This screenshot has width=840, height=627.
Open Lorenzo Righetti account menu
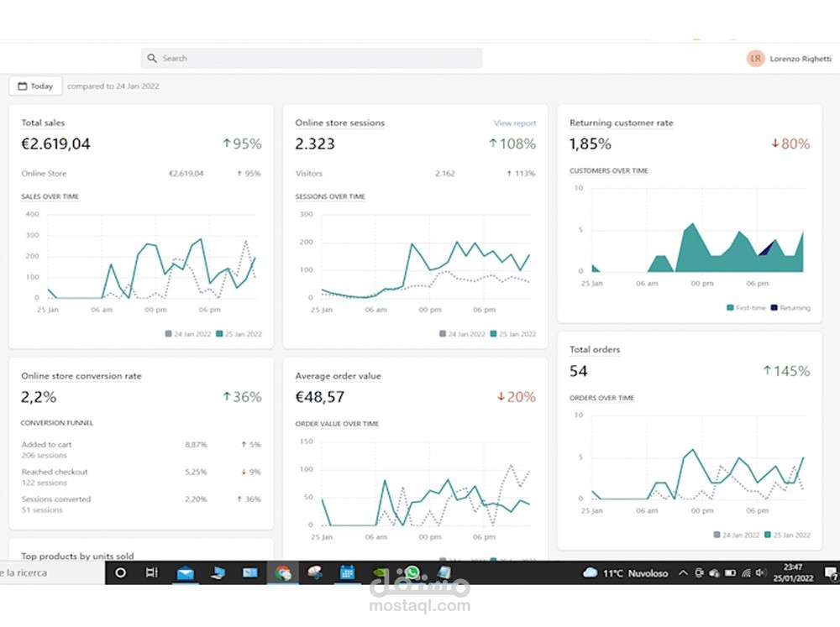click(801, 59)
